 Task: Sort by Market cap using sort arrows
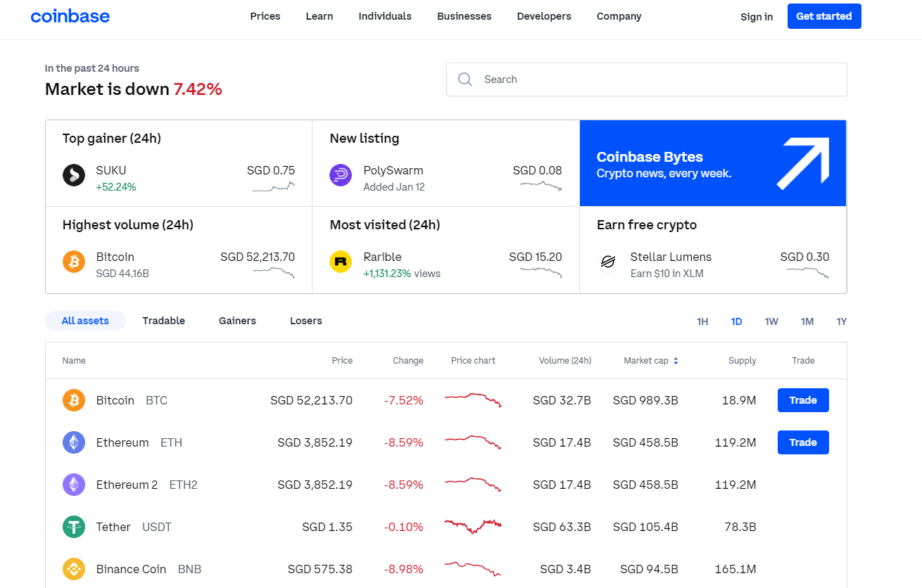pyautogui.click(x=676, y=361)
